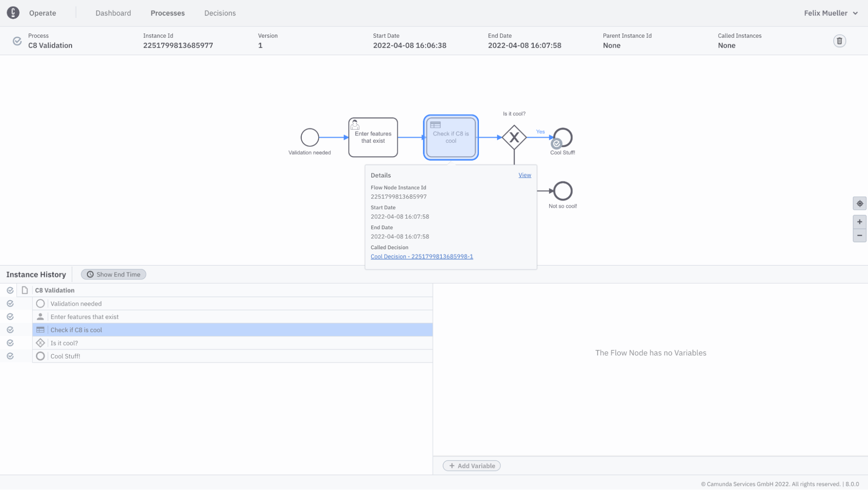Delete the process instance via the trash icon
Viewport: 868px width, 490px height.
pos(839,41)
